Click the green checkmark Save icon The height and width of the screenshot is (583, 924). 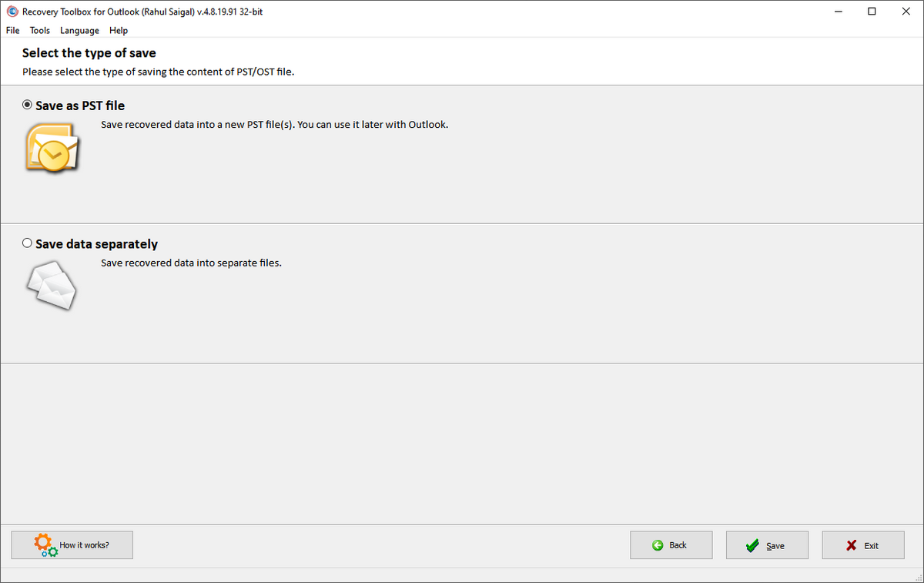click(753, 546)
